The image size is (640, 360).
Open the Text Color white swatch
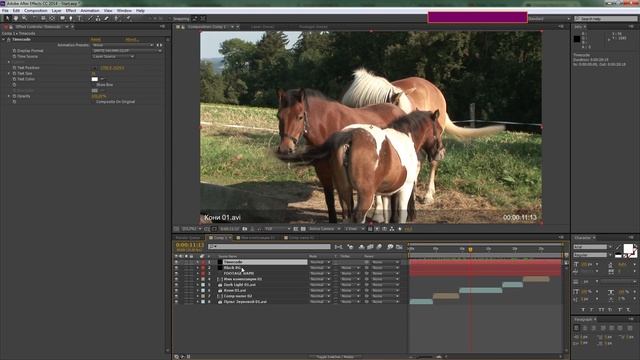(x=95, y=79)
